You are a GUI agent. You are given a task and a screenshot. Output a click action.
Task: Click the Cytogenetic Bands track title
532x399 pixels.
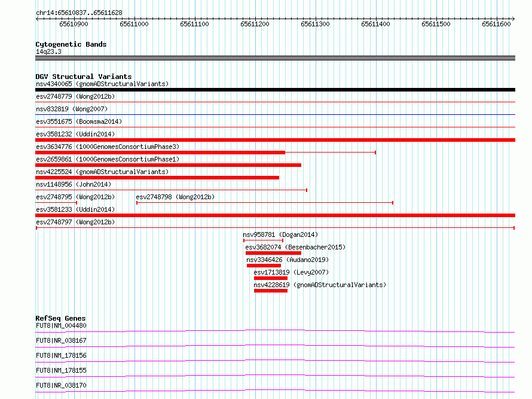pos(71,44)
